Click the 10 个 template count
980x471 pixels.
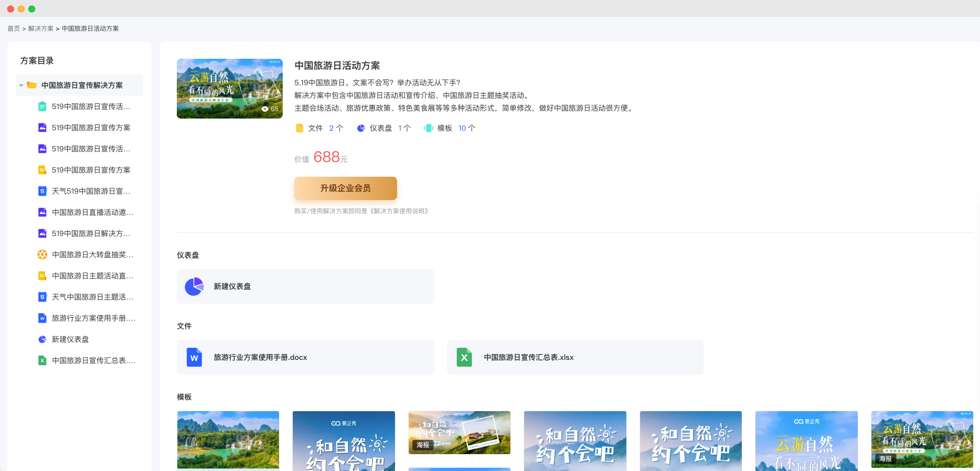[x=467, y=128]
